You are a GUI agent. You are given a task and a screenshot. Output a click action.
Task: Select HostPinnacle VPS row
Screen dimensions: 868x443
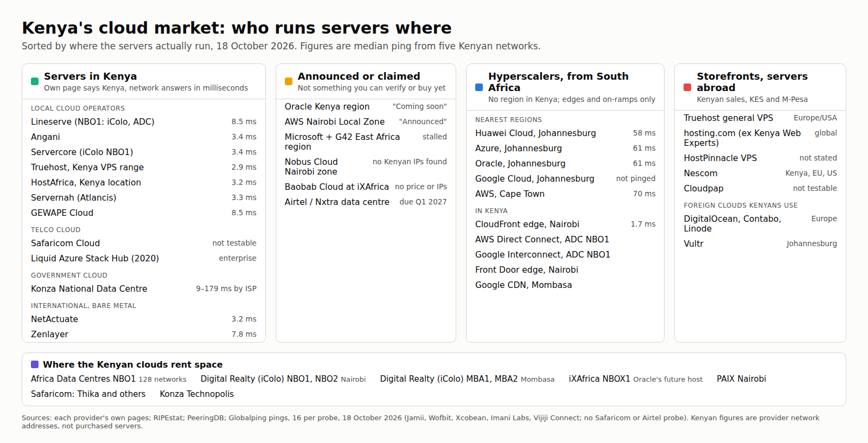(760, 158)
